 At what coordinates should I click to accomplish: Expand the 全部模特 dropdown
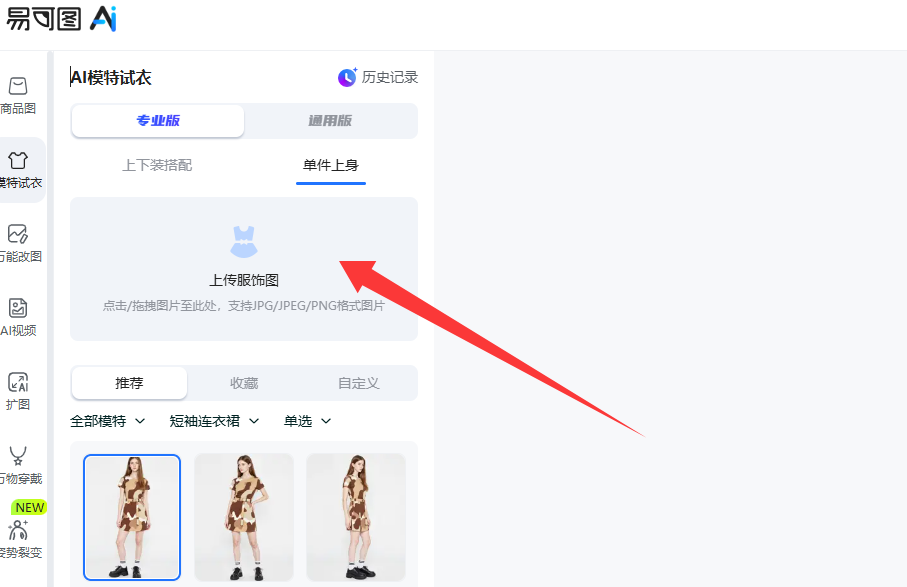pos(108,421)
